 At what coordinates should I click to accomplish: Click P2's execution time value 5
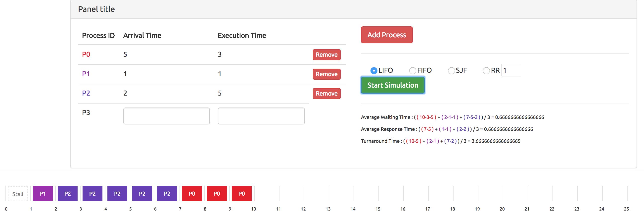pos(220,93)
